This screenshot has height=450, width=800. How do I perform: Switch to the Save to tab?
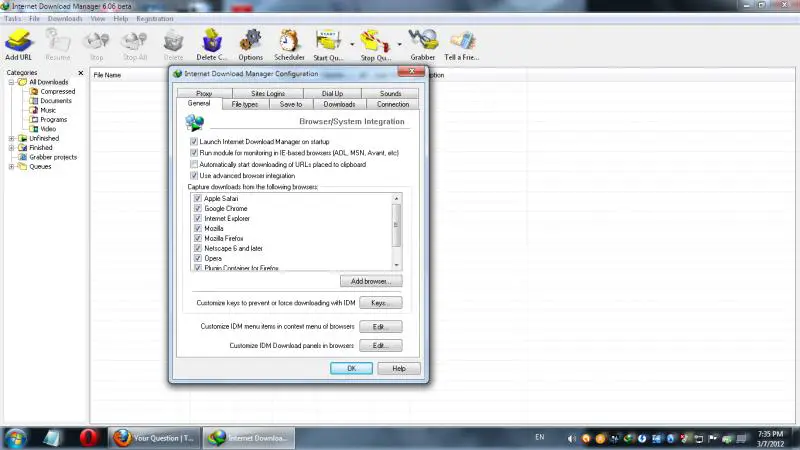coord(291,104)
